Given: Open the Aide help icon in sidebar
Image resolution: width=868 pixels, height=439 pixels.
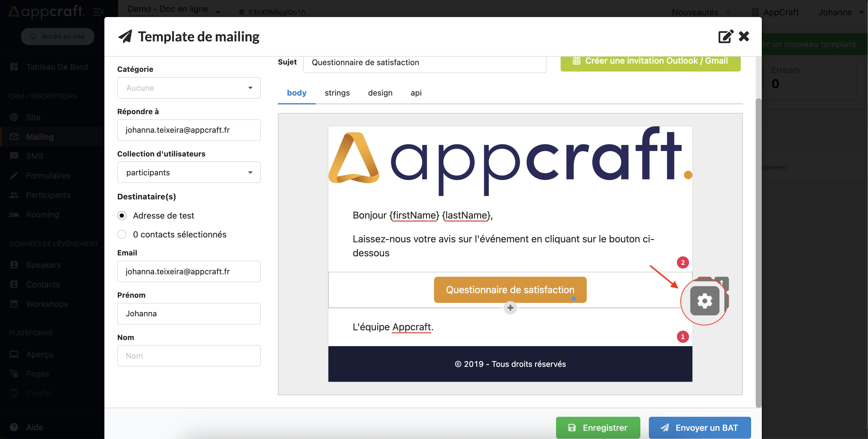Looking at the screenshot, I should click(x=14, y=427).
